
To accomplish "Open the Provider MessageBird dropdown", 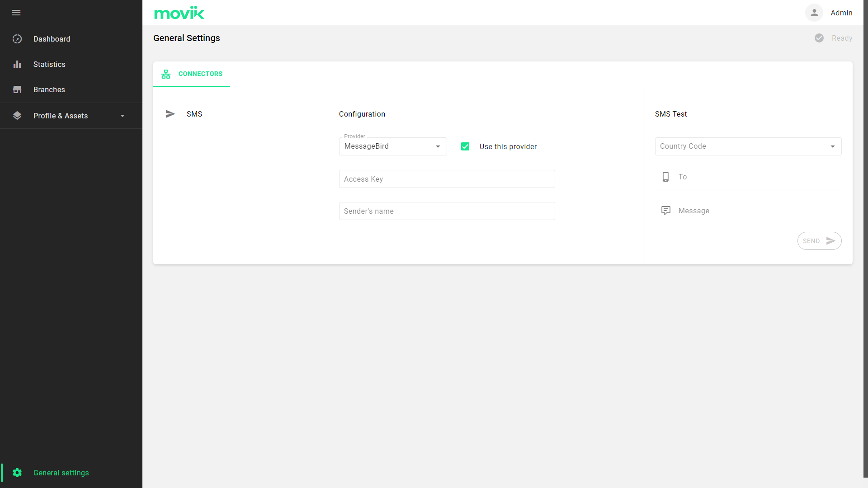I will (393, 146).
